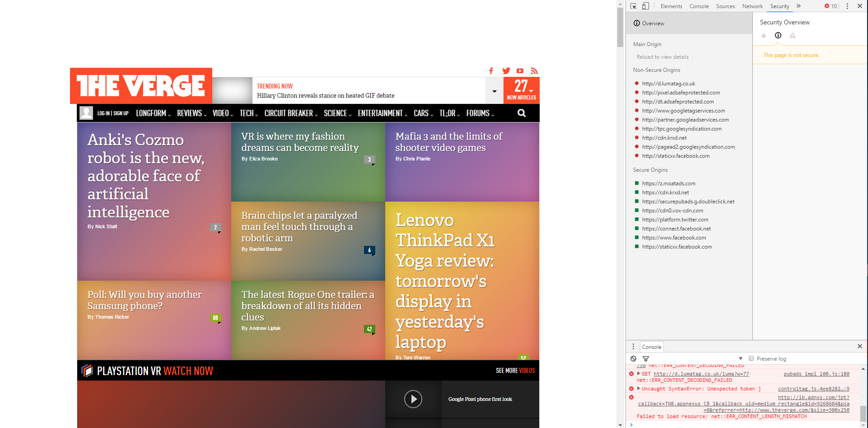Open the Entertainment nav menu
Screen dimensions: 868x428
point(383,113)
